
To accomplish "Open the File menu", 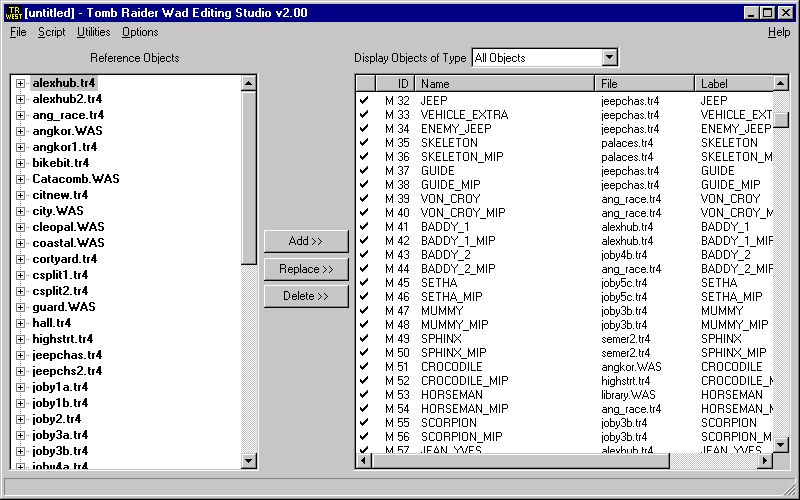I will [x=18, y=32].
